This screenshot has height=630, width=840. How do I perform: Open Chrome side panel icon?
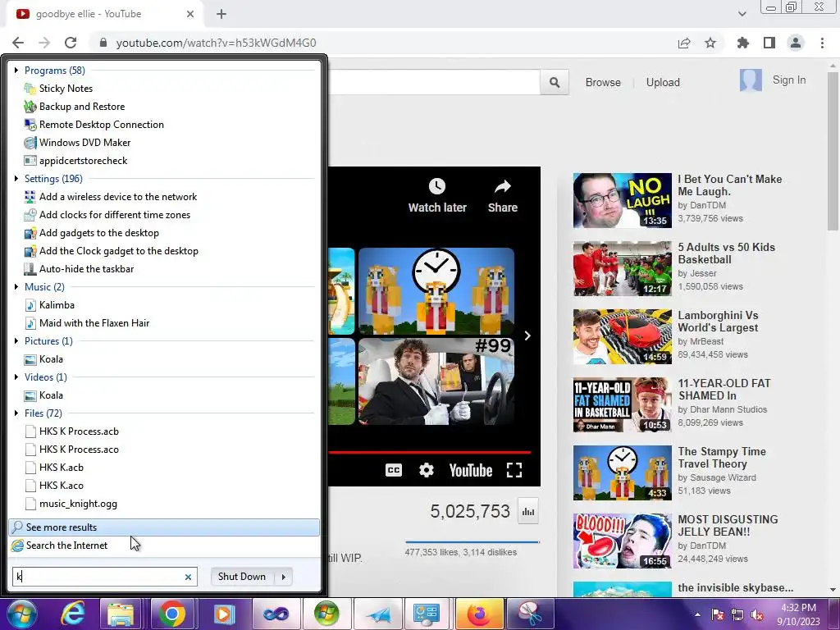coord(769,43)
